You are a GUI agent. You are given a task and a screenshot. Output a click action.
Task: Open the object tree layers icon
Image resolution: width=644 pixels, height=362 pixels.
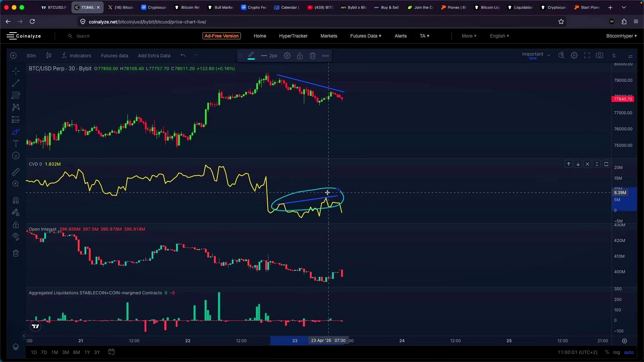(x=16, y=347)
